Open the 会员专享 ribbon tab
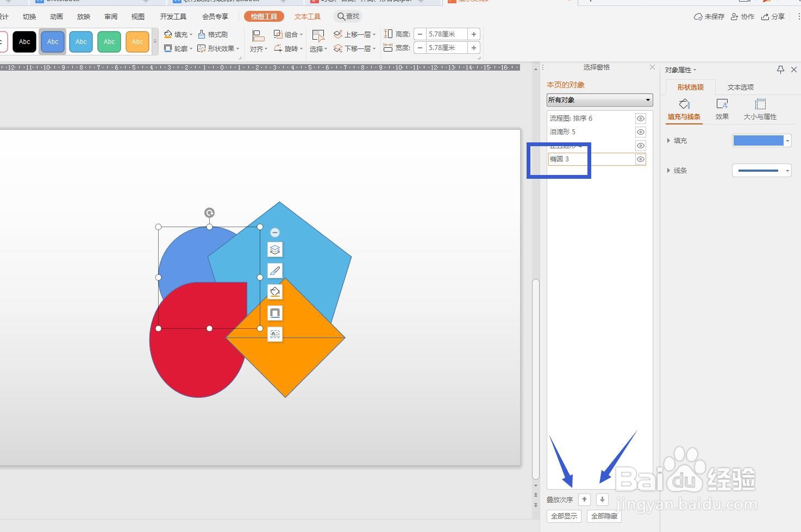The width and height of the screenshot is (801, 532). point(215,17)
